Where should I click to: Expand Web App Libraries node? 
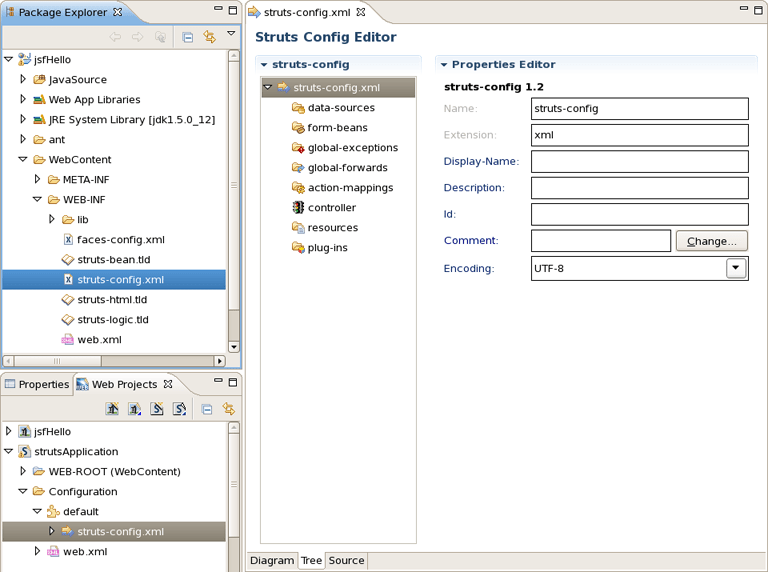tap(23, 99)
